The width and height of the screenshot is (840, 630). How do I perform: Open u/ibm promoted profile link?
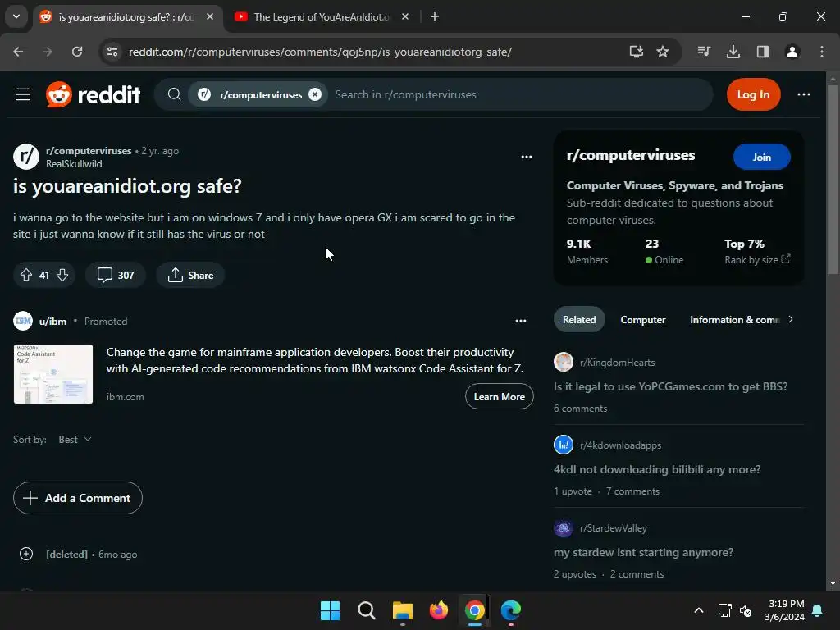point(52,322)
